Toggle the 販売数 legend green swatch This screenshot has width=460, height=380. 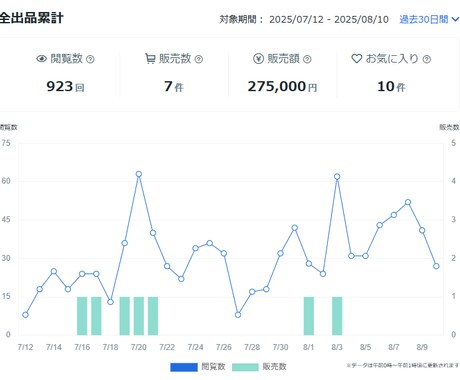click(x=245, y=367)
